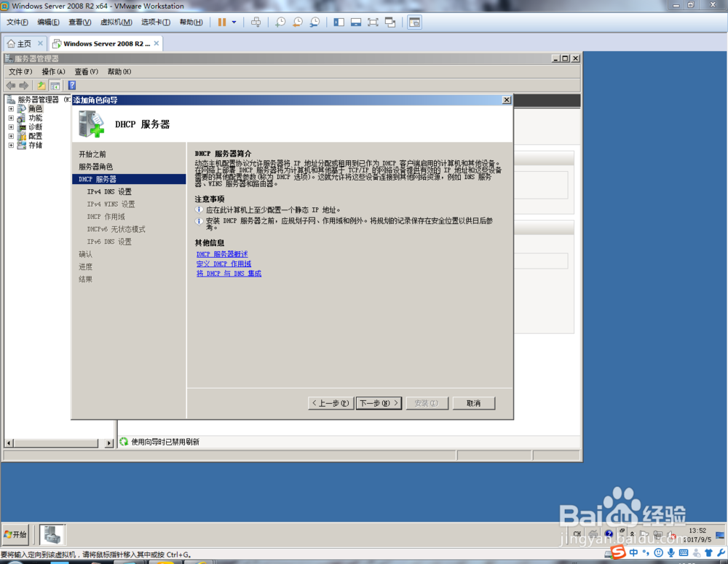Take a snapshot using the clock-plus icon
The image size is (728, 564).
click(280, 23)
